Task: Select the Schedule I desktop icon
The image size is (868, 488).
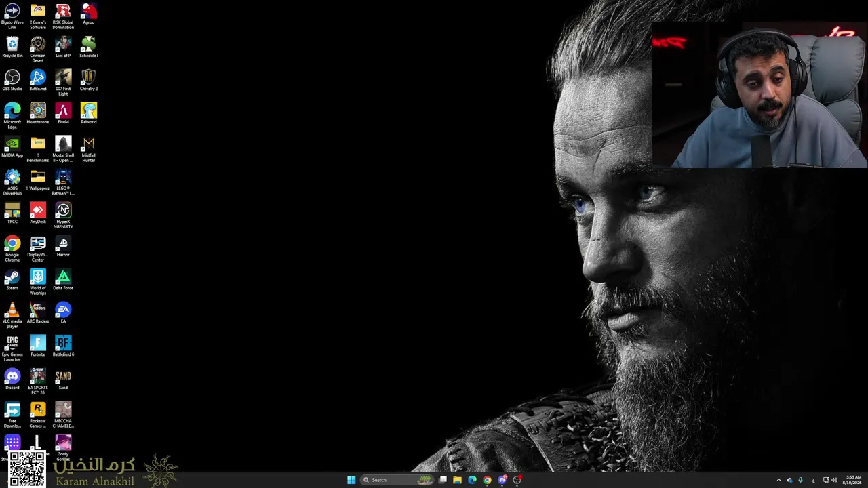Action: click(89, 47)
